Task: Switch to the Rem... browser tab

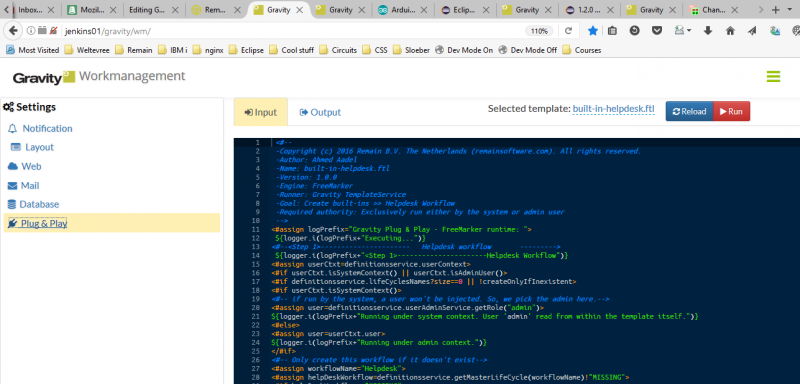Action: coord(216,10)
